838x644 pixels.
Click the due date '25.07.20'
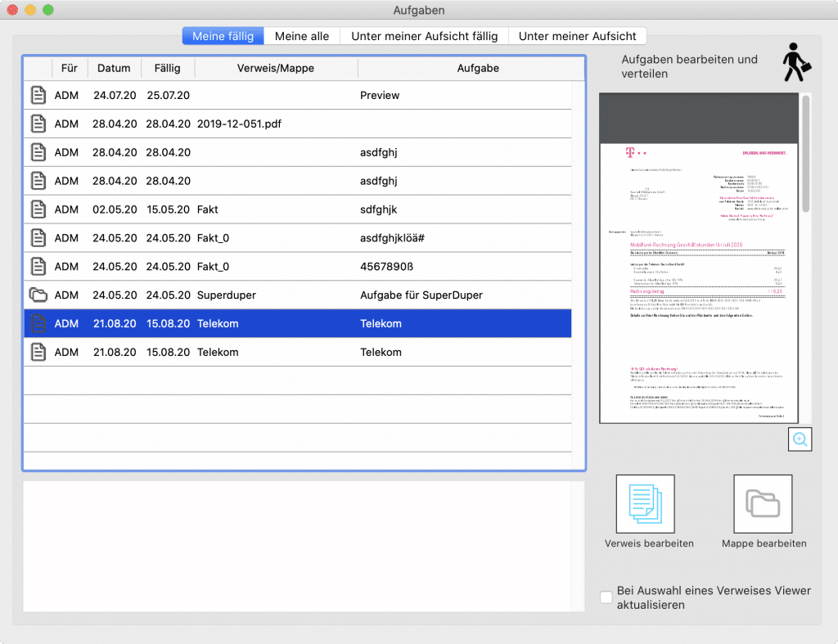[168, 96]
